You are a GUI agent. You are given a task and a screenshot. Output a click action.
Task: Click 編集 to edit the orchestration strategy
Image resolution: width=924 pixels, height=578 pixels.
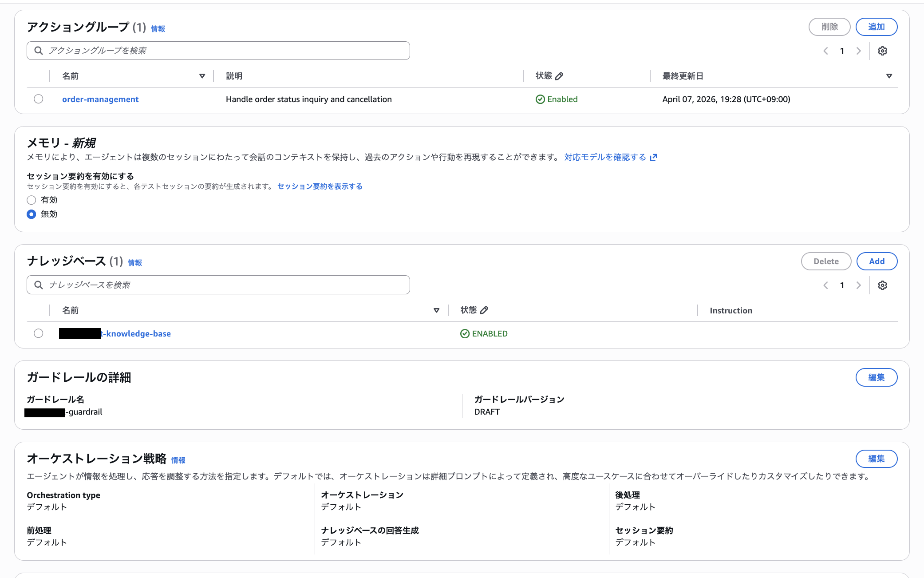click(877, 459)
